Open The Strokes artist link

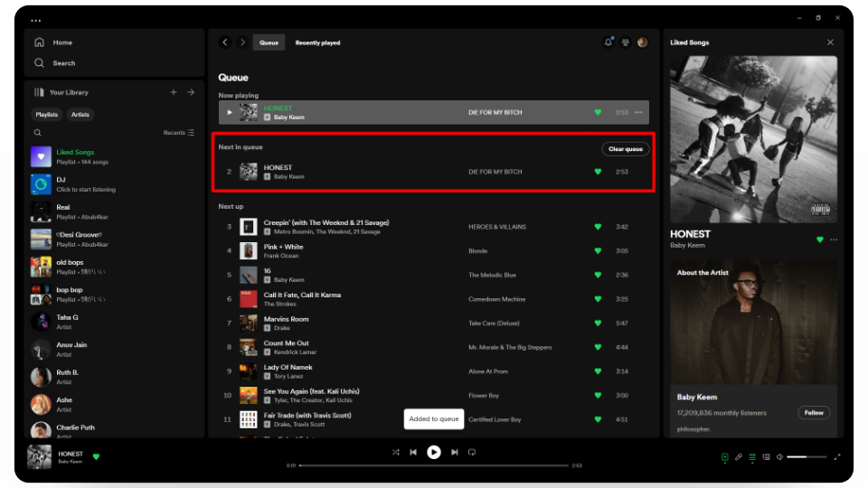click(280, 305)
